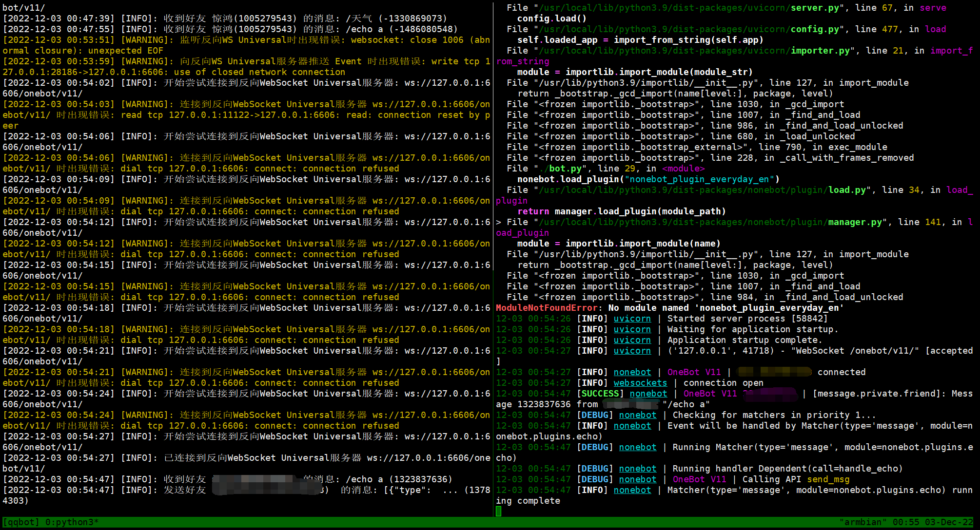Click "self.loaded_app = import_from_string(self.app)" line
Viewport: 980px width, 530px height.
pos(640,40)
